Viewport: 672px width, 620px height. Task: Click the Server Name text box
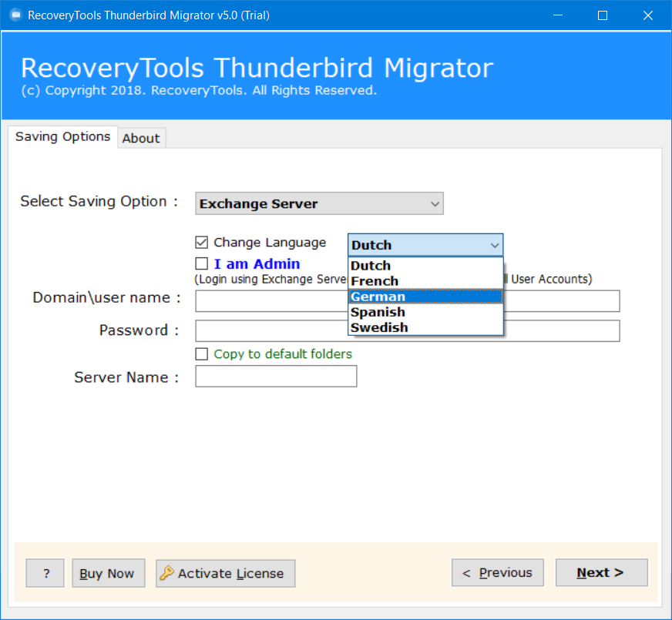[x=276, y=376]
